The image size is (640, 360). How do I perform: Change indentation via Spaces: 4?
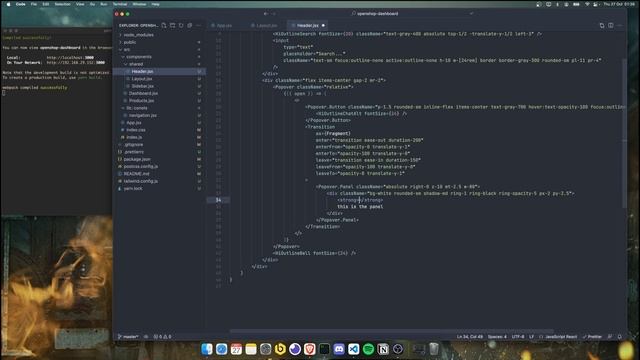point(497,337)
